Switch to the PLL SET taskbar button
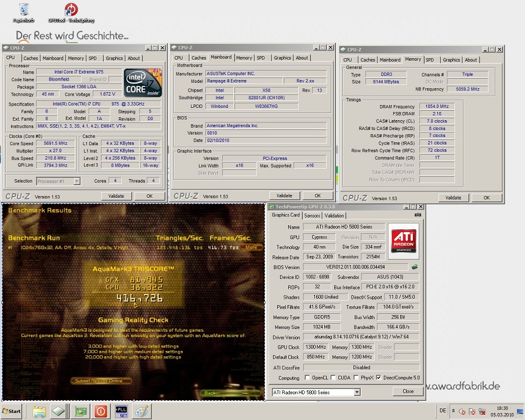This screenshot has height=420, width=525. coord(121,411)
